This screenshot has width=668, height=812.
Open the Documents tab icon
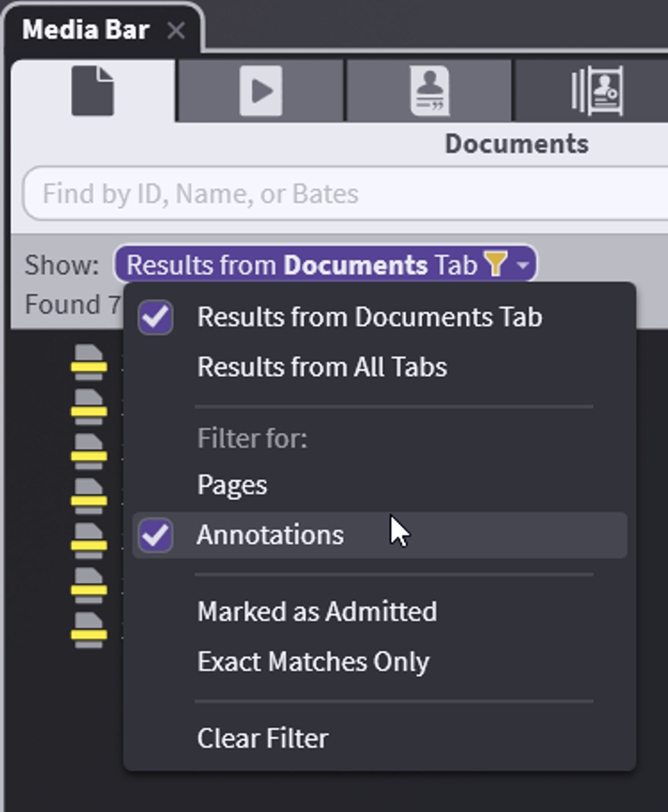click(x=93, y=91)
